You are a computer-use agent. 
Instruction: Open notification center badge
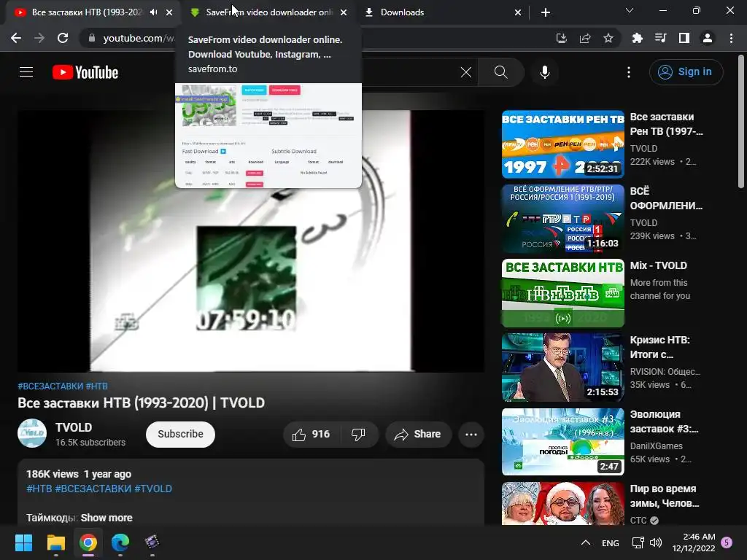[x=727, y=542]
